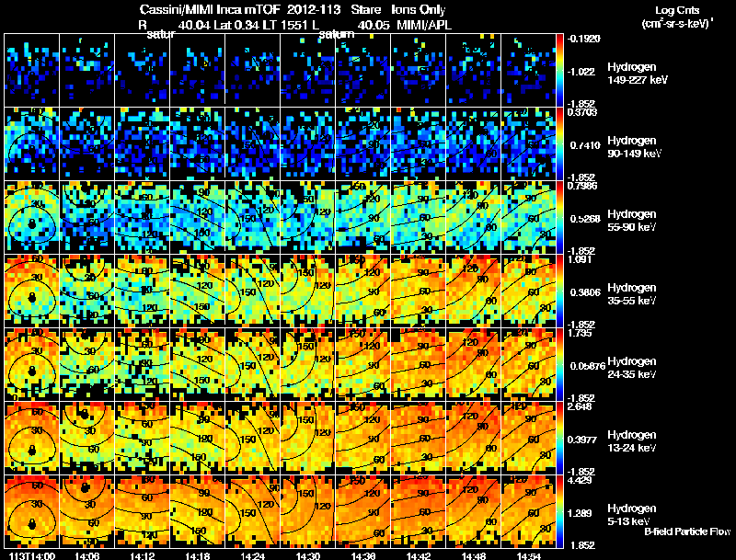Click the 4.429 colorbar maximum value
Viewport: 736px width, 560px height.
click(x=580, y=480)
